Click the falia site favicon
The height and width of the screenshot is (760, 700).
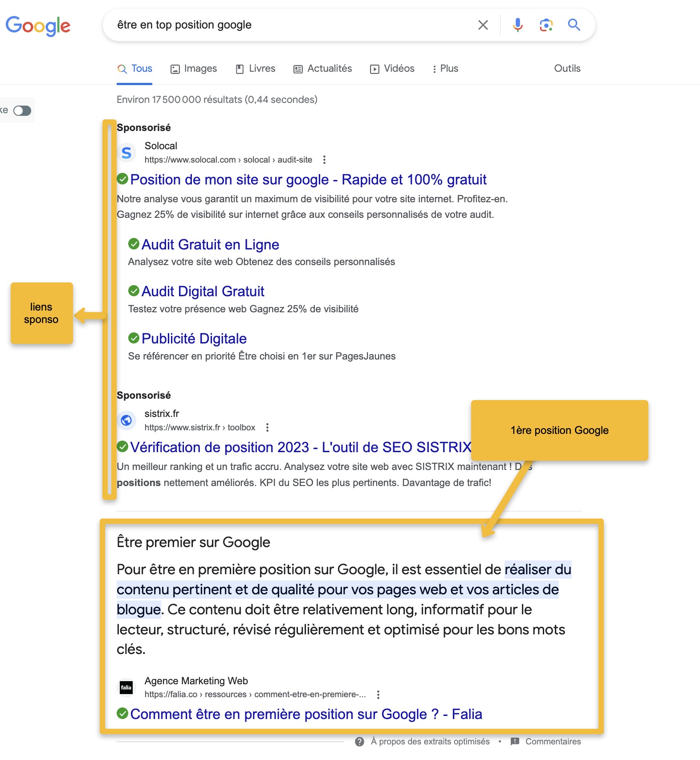click(126, 687)
